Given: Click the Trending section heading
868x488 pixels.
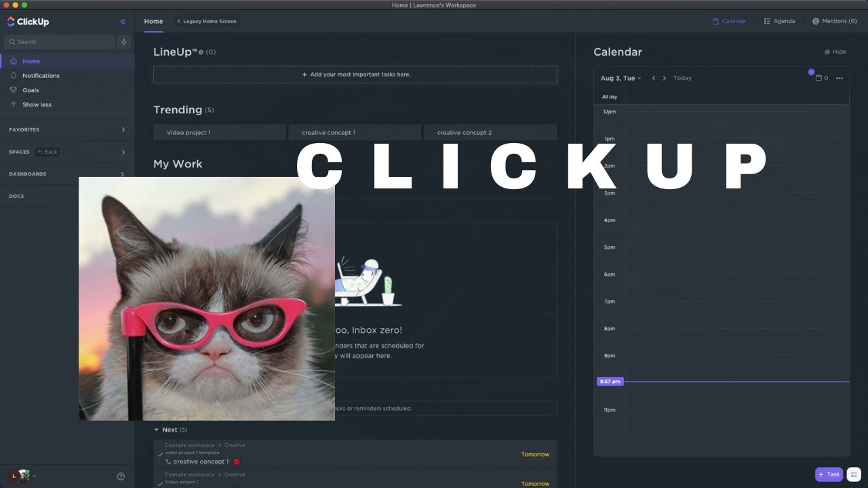Looking at the screenshot, I should coord(178,110).
